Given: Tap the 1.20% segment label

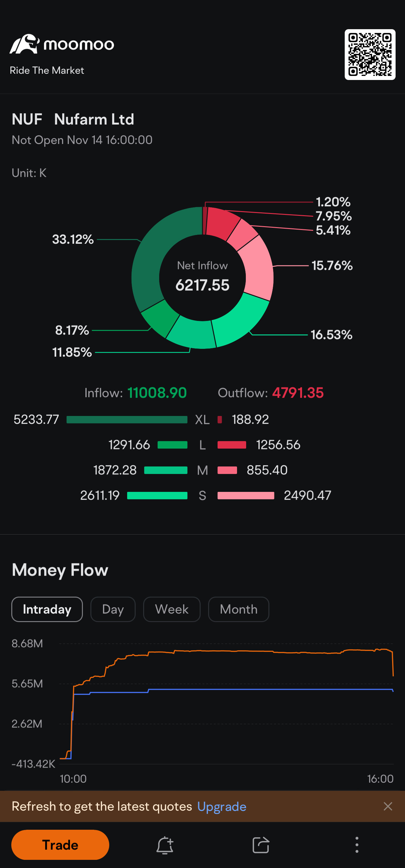Looking at the screenshot, I should point(333,202).
